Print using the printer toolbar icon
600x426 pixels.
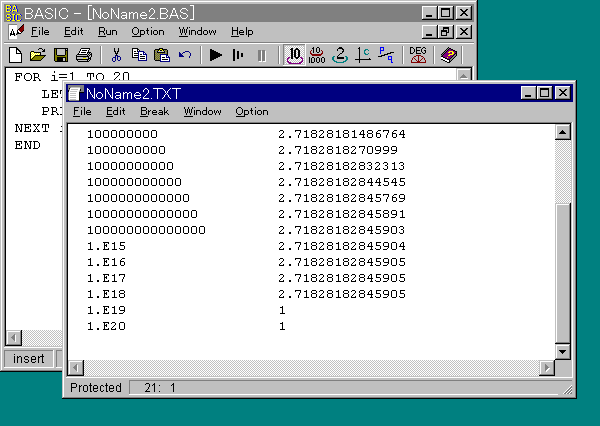84,55
